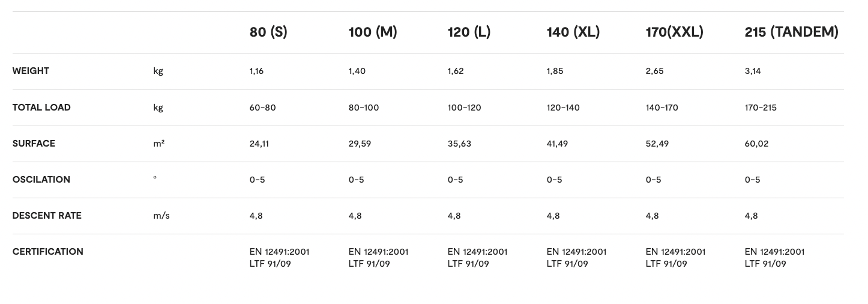The height and width of the screenshot is (304, 868).
Task: Click the 80 (S) column header
Action: [x=268, y=32]
